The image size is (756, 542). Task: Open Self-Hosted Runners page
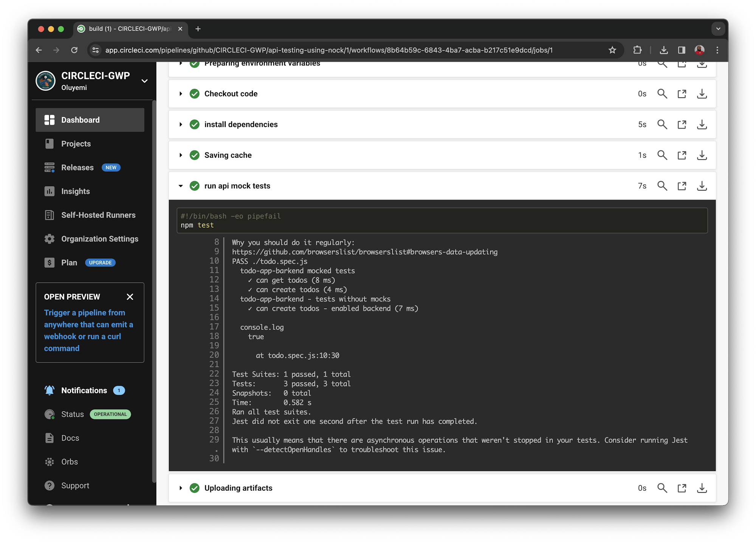(98, 215)
